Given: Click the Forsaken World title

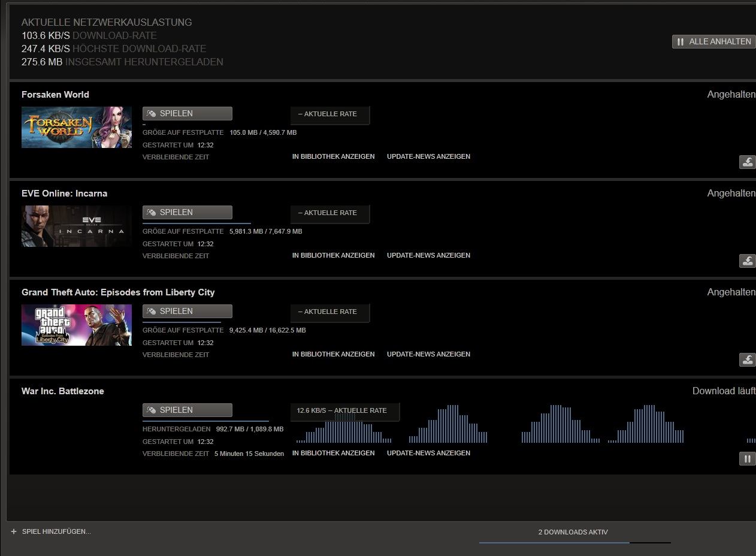Looking at the screenshot, I should [55, 94].
